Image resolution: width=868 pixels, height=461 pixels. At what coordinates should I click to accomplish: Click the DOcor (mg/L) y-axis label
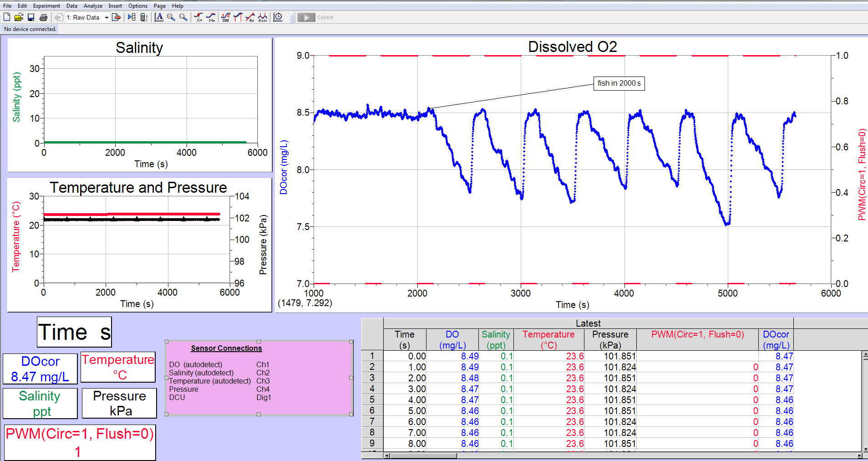point(284,167)
